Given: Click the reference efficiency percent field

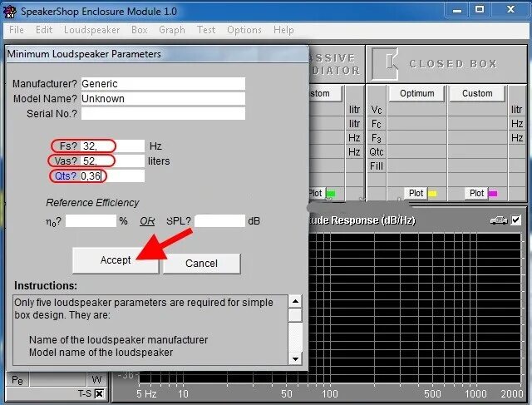Looking at the screenshot, I should coord(91,221).
